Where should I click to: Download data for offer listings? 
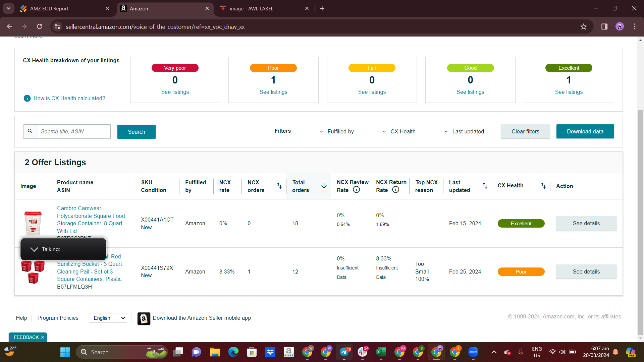point(585,131)
